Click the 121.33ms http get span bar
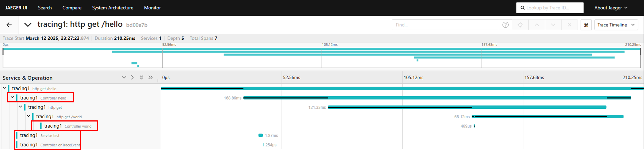The height and width of the screenshot is (150, 644). click(x=467, y=107)
